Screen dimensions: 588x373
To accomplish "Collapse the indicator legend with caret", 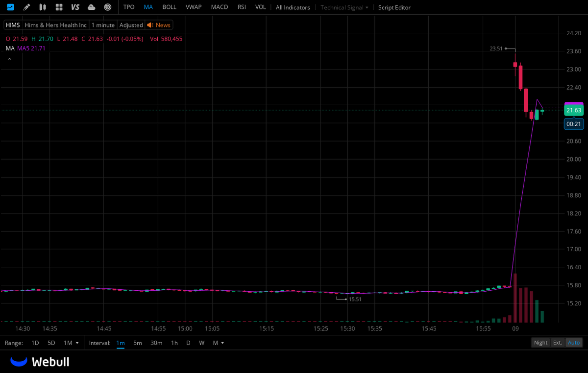I will click(9, 59).
